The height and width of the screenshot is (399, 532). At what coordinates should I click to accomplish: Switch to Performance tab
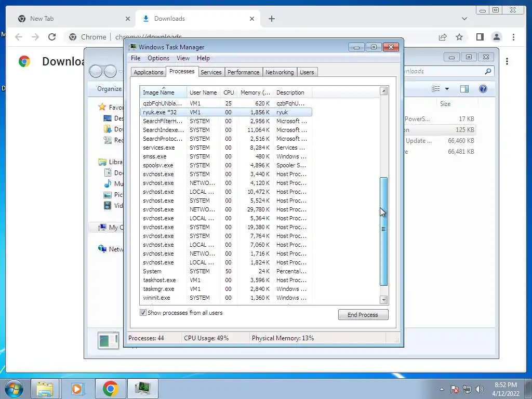[243, 72]
